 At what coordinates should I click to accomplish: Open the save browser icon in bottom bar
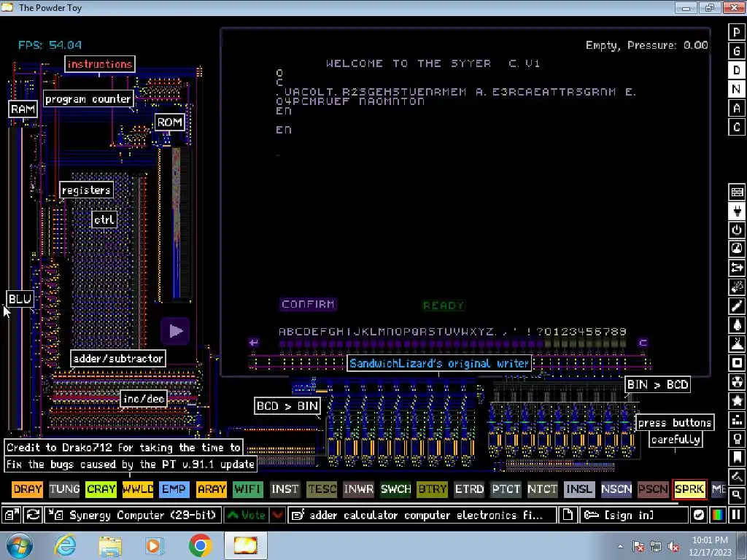point(10,515)
